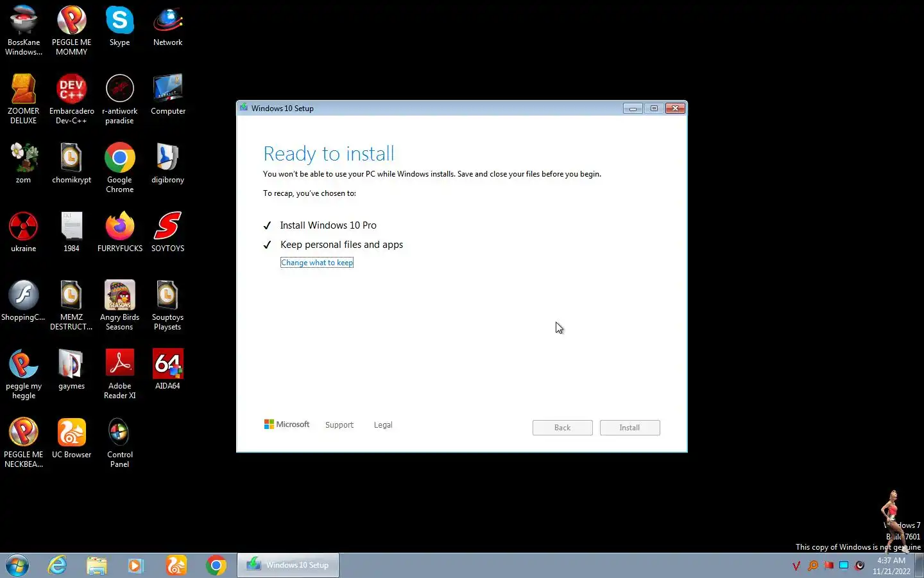Launch Angry Birds Seasons
The height and width of the screenshot is (578, 924).
pyautogui.click(x=119, y=305)
